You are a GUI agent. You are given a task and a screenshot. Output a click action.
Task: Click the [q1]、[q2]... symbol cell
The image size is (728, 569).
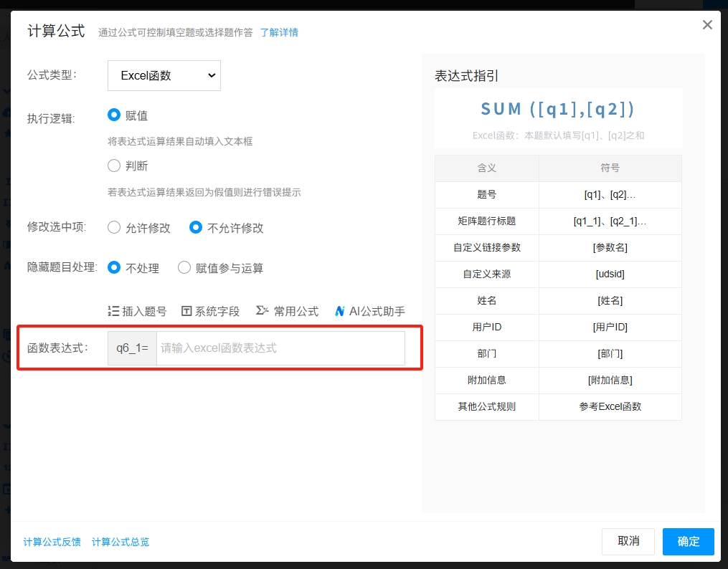click(610, 195)
